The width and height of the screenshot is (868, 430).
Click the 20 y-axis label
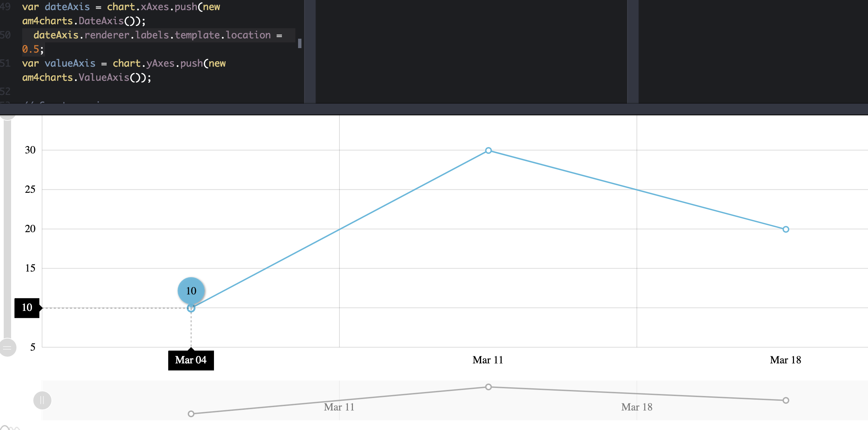pos(30,229)
